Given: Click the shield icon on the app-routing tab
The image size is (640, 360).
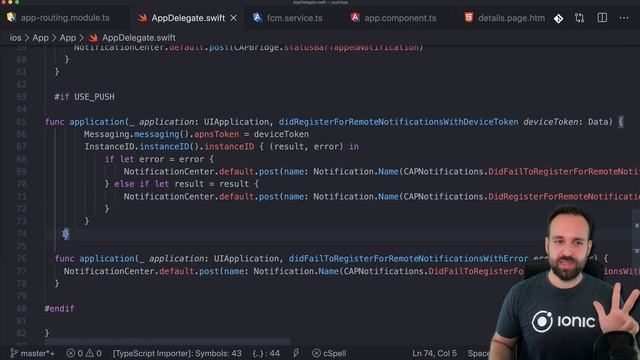Looking at the screenshot, I should [11, 17].
